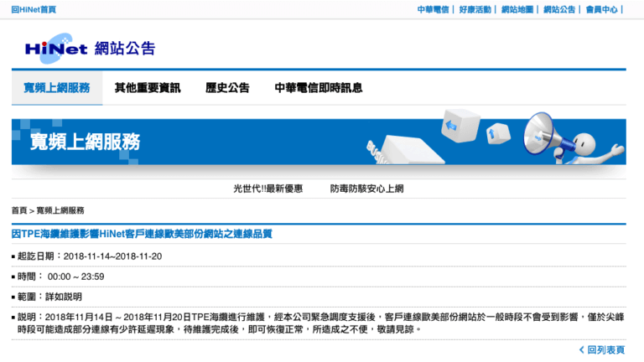Click the megaphone figure in the banner

point(573,140)
